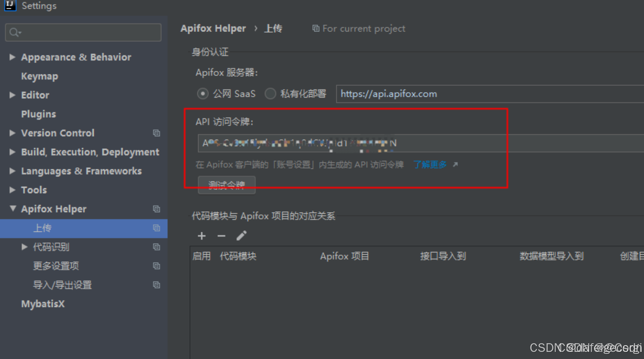Click the remove (−) mapping icon
The height and width of the screenshot is (359, 644).
click(221, 236)
